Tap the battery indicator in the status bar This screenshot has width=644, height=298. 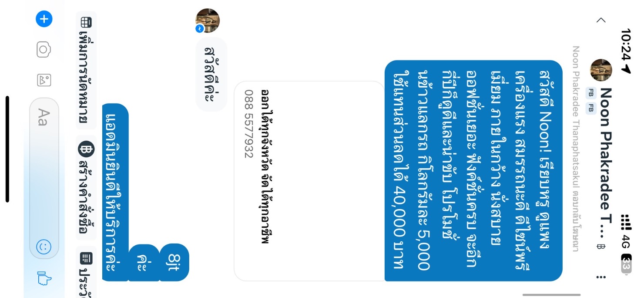pyautogui.click(x=626, y=264)
